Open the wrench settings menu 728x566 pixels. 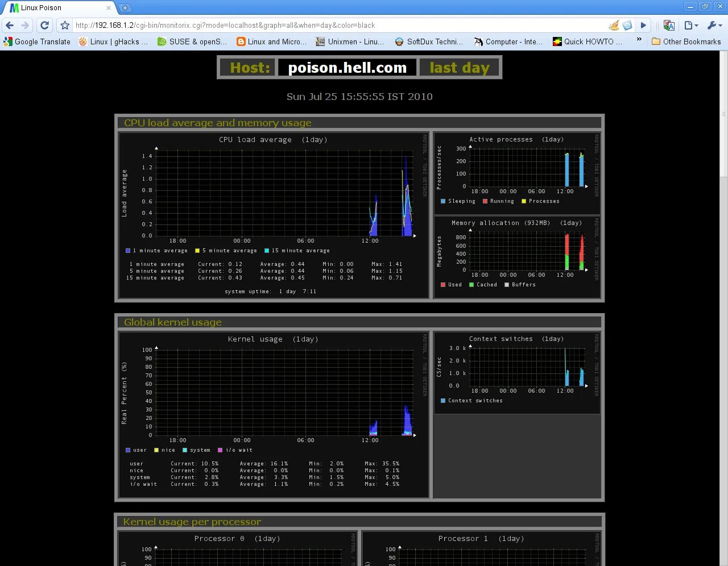(714, 25)
